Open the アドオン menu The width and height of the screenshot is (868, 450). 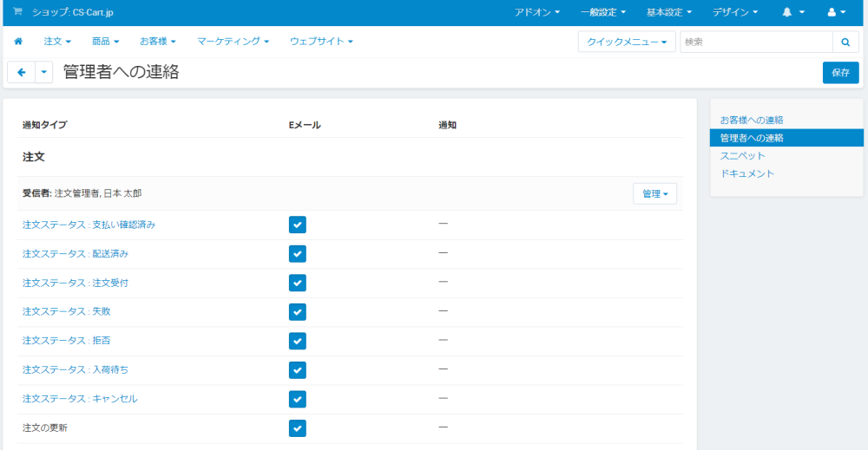536,13
